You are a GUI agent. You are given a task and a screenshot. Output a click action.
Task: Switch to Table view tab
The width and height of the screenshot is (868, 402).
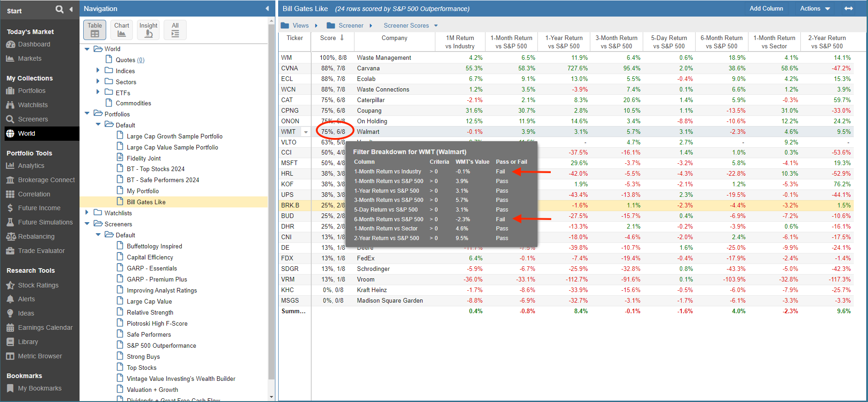click(95, 29)
